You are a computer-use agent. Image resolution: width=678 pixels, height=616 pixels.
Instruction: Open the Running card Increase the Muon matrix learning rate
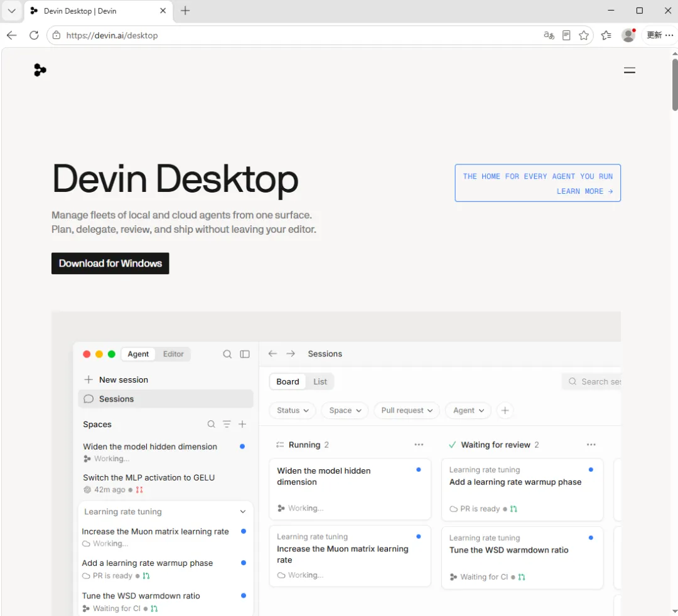[350, 556]
